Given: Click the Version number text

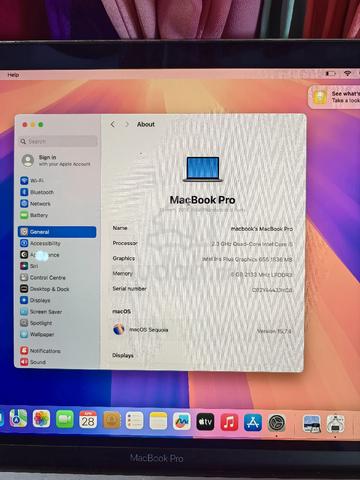Looking at the screenshot, I should click(274, 331).
